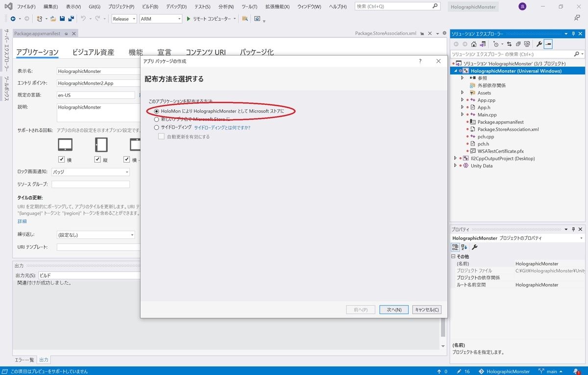The width and height of the screenshot is (588, 375).
Task: Select HoloMon Microsoft Store association radio button
Action: (157, 111)
